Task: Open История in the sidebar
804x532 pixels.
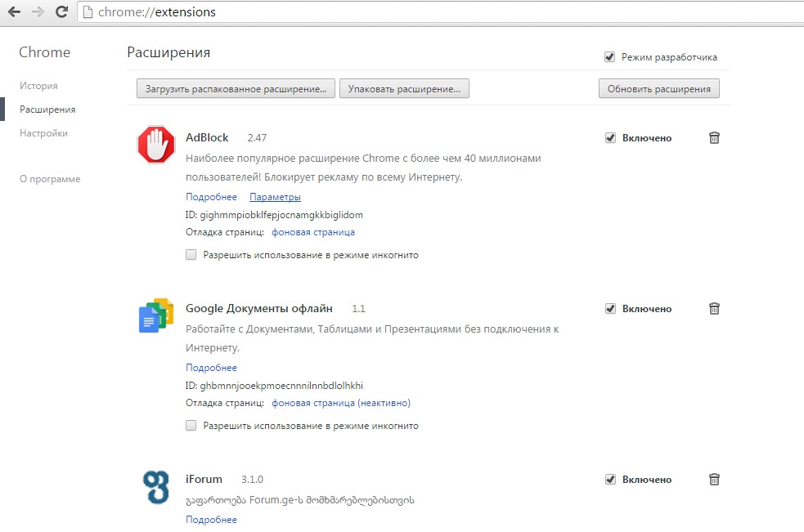Action: pyautogui.click(x=38, y=86)
